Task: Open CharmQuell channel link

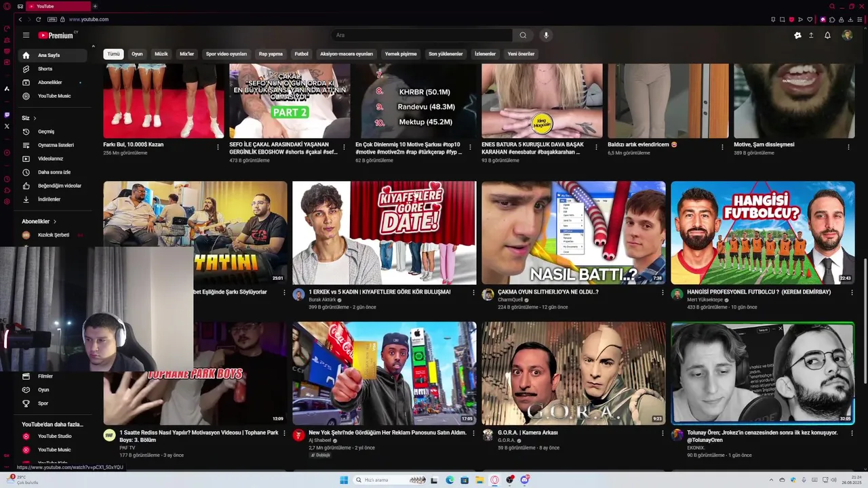Action: (x=511, y=300)
